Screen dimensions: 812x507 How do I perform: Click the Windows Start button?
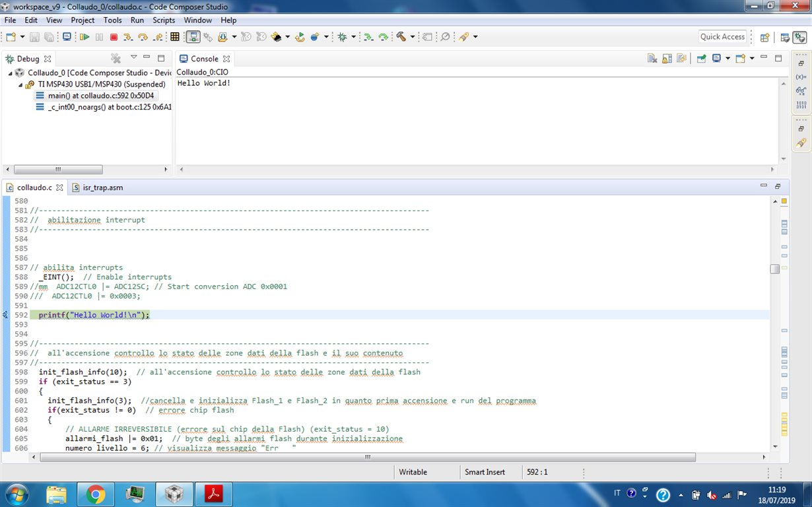16,494
